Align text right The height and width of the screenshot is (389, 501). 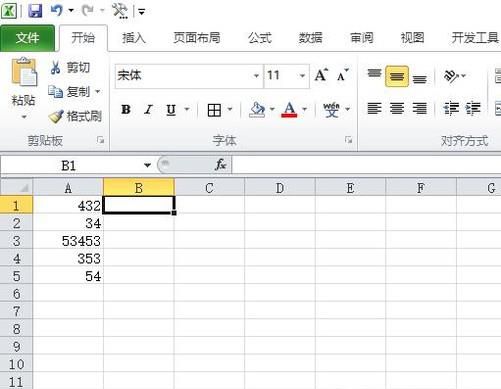[x=419, y=109]
